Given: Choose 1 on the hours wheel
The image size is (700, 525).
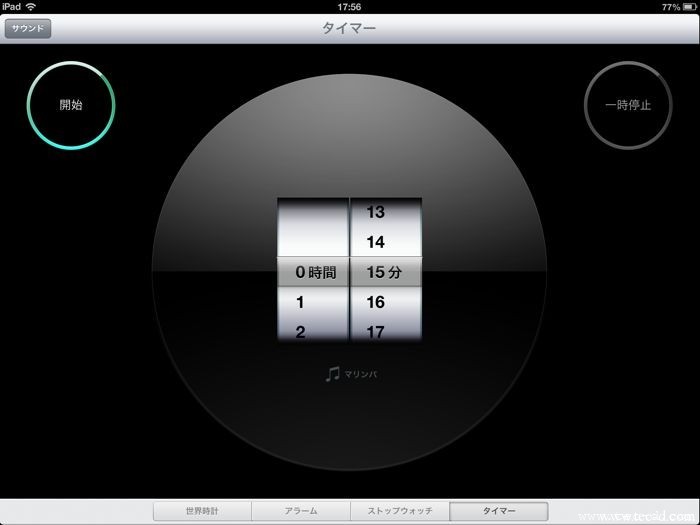Looking at the screenshot, I should pos(300,302).
